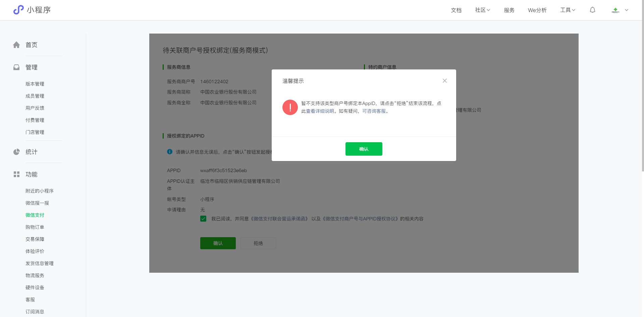The height and width of the screenshot is (317, 644).
Task: Click the 管理 section heading
Action: (x=32, y=67)
